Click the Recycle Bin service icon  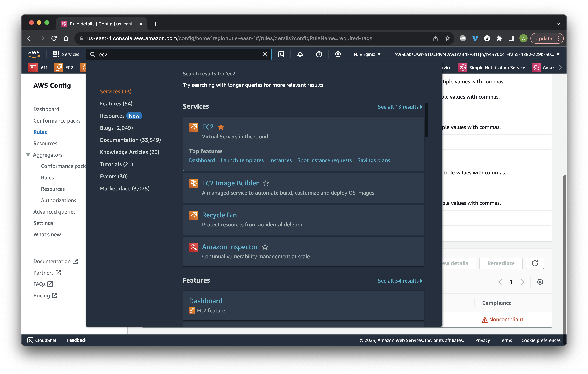[x=193, y=215]
